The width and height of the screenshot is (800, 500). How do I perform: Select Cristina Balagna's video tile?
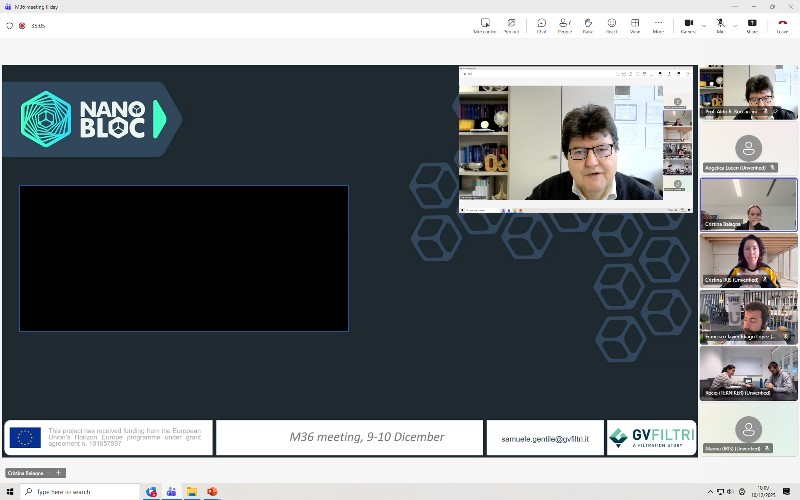click(x=748, y=204)
